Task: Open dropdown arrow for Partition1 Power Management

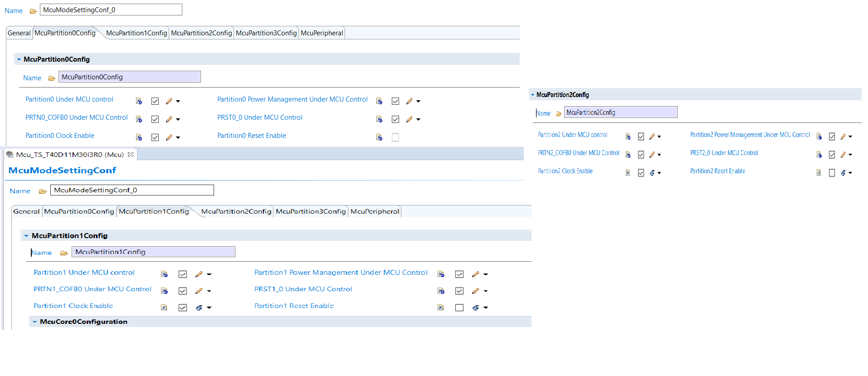Action: [x=486, y=274]
